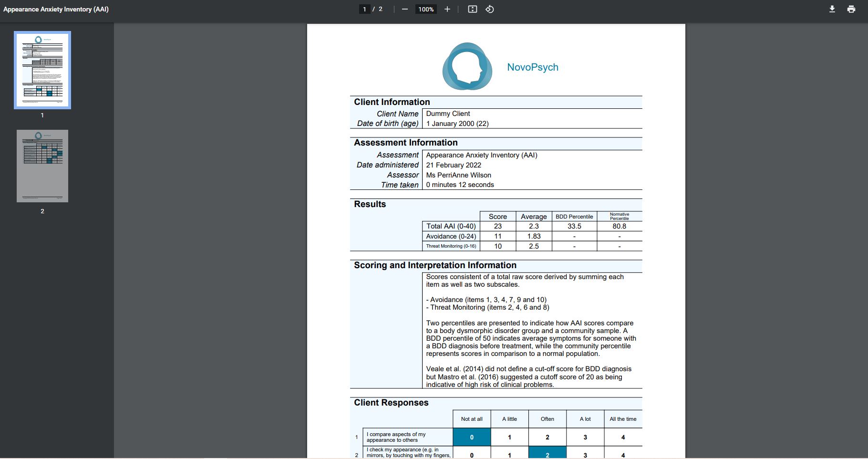This screenshot has width=868, height=459.
Task: Click the 'Not at all' column header
Action: (x=472, y=419)
